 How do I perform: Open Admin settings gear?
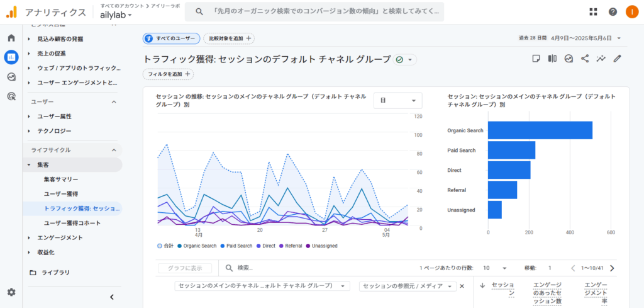(11, 292)
